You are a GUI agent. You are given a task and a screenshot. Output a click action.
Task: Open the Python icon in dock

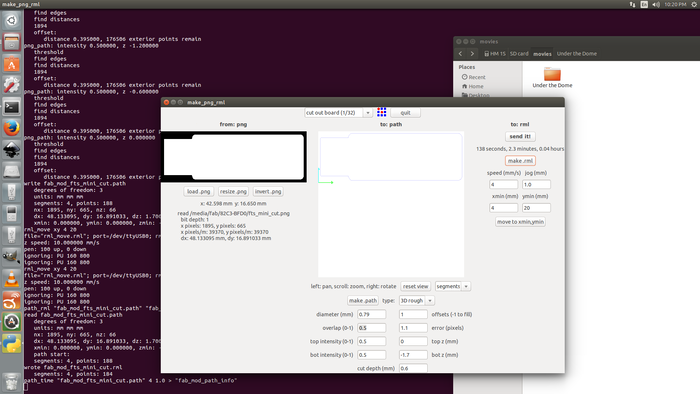12,344
